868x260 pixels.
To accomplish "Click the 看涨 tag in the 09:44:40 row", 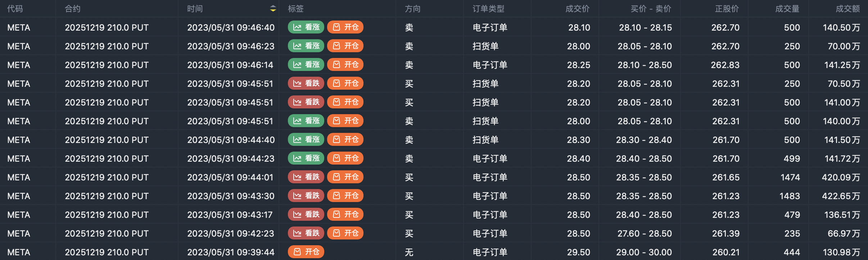I will point(306,139).
